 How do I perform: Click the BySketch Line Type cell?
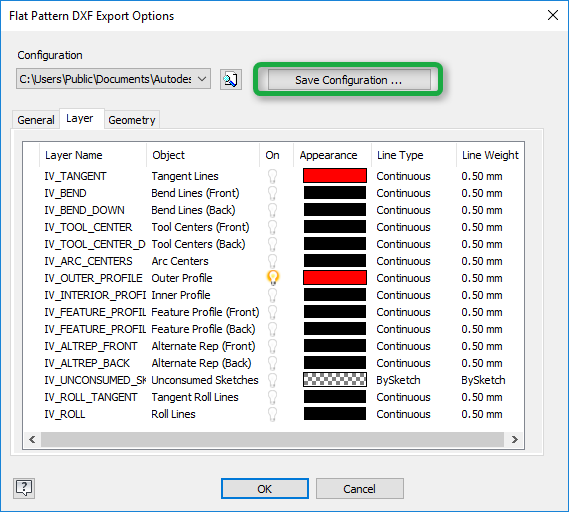(398, 380)
